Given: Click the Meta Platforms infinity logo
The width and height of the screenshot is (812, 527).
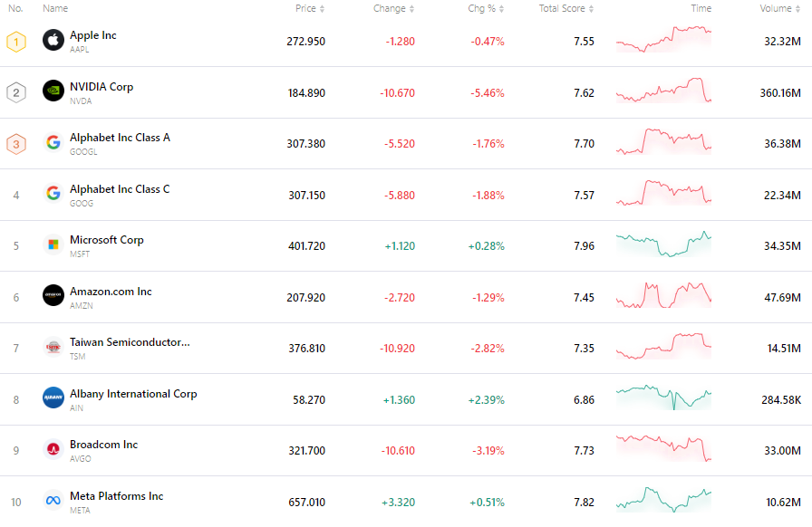Looking at the screenshot, I should pos(52,500).
